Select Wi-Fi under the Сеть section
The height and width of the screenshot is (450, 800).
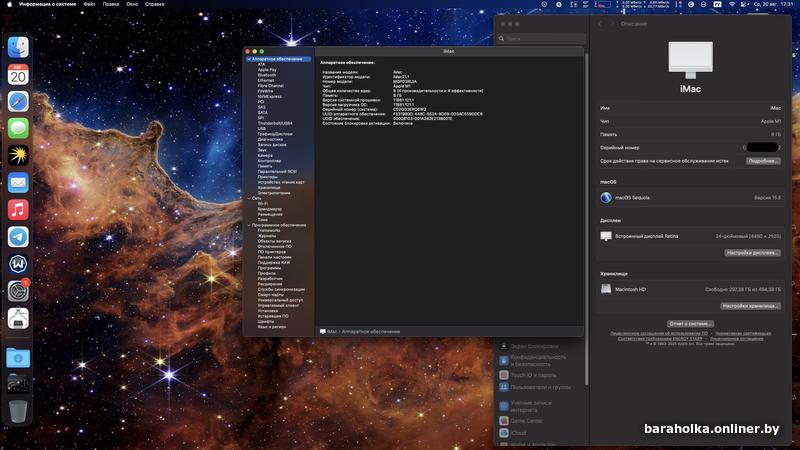point(262,204)
